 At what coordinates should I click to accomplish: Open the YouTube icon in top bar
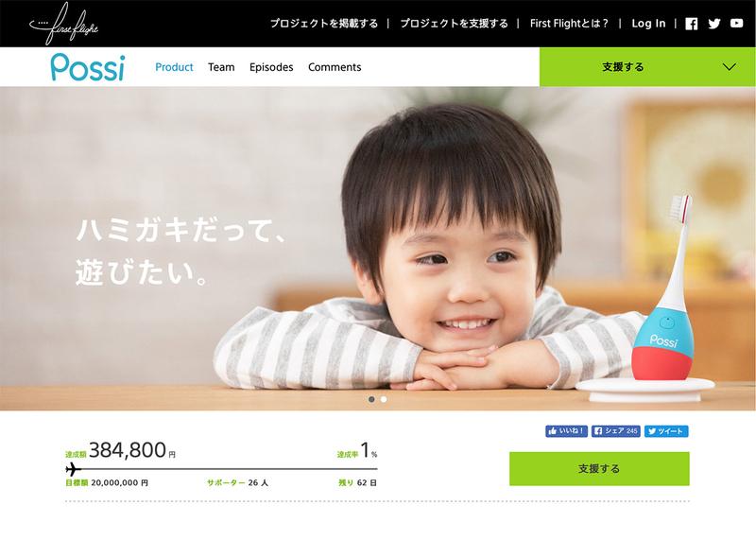point(736,23)
